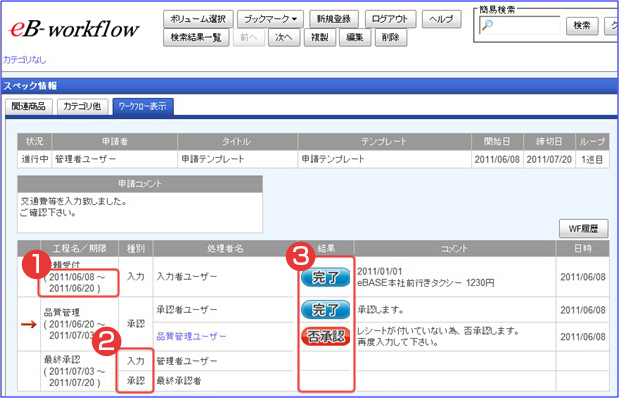Switch to the カテゴリ他 tab
This screenshot has width=619, height=398.
pyautogui.click(x=83, y=107)
